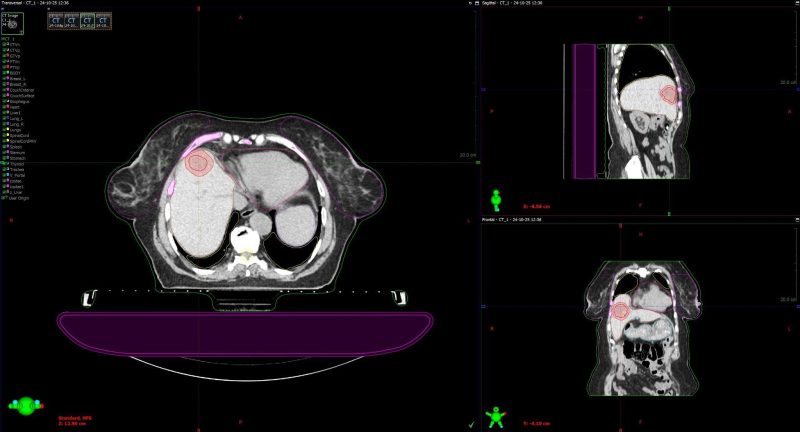Viewport: 800px width, 432px height.
Task: Click the patient orientation icon in transversal view
Action: coord(27,405)
